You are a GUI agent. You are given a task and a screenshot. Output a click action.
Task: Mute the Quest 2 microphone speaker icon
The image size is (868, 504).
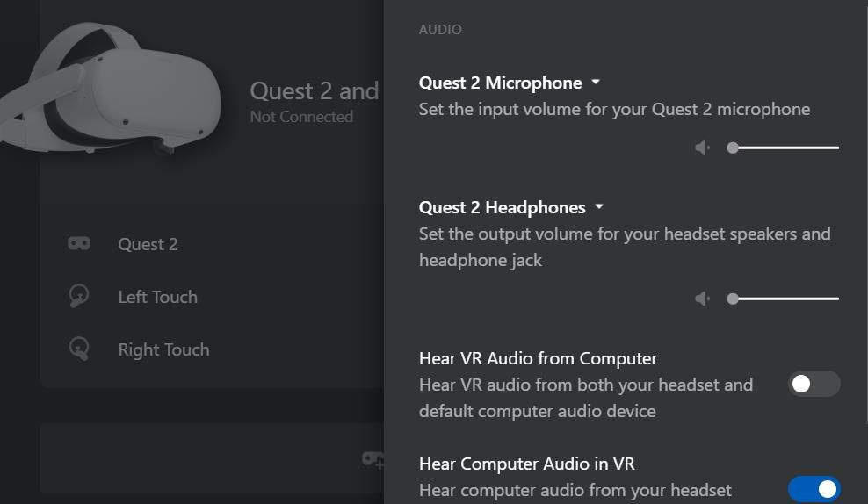[702, 148]
